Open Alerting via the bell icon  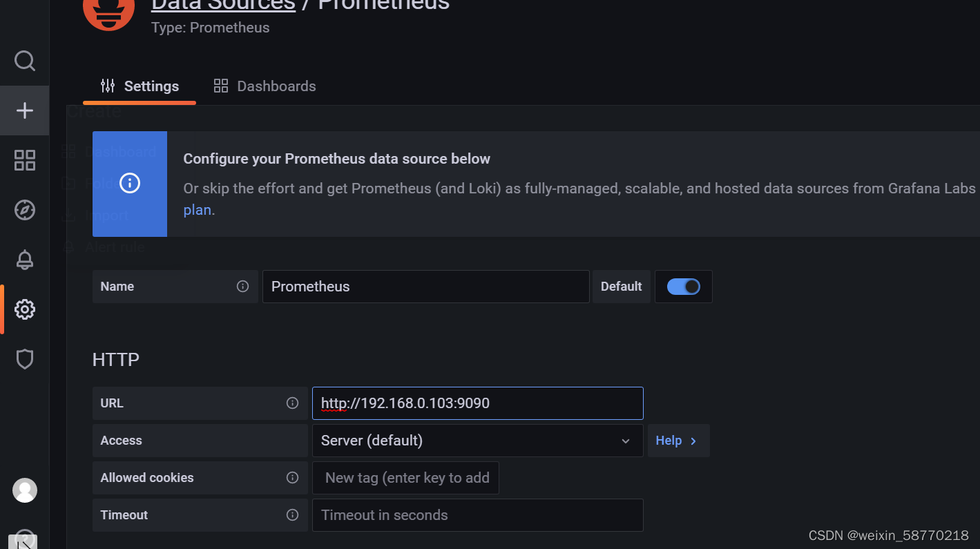tap(24, 259)
